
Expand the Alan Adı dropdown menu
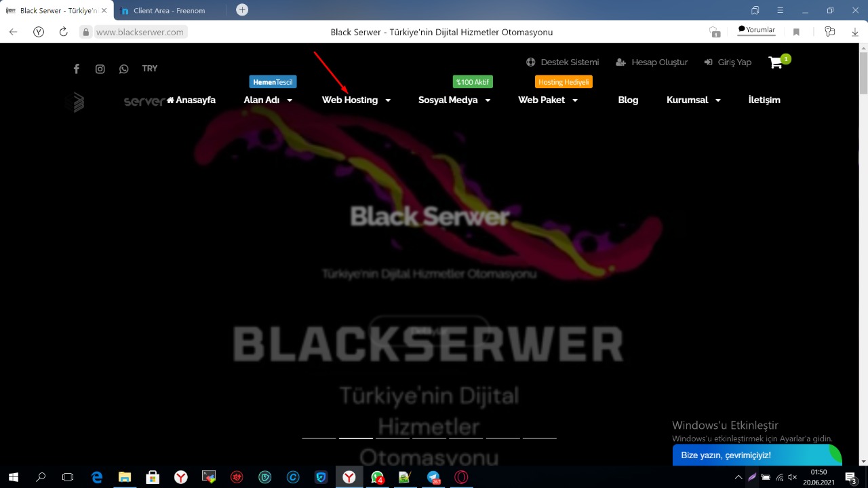[268, 100]
